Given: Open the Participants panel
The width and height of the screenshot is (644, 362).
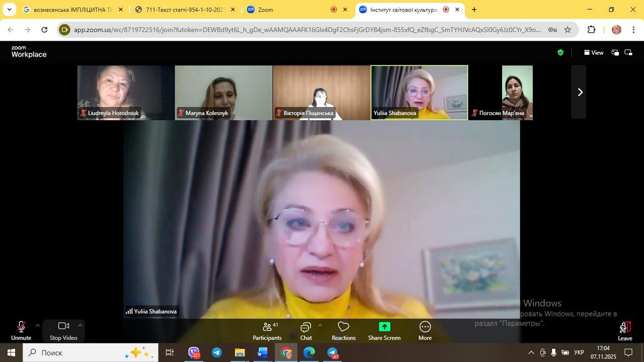Looking at the screenshot, I should 267,331.
